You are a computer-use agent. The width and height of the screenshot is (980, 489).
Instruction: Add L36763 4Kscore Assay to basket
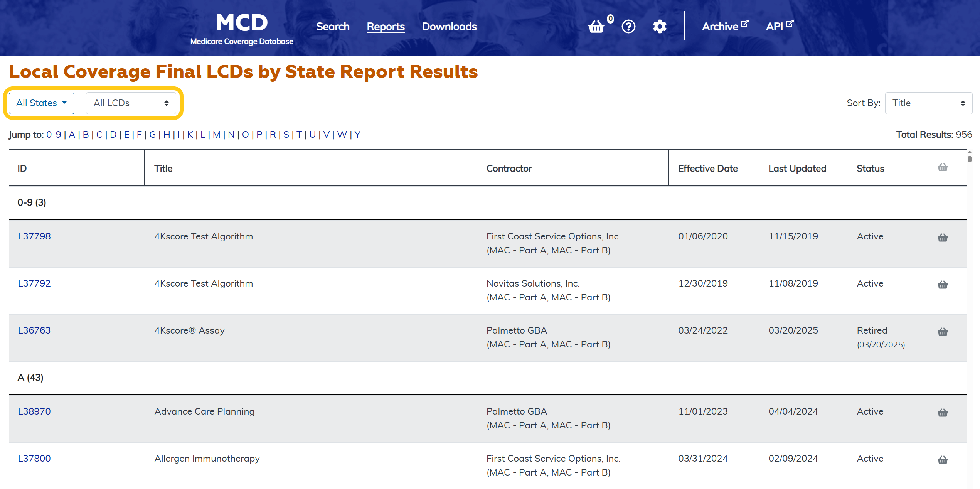click(943, 332)
